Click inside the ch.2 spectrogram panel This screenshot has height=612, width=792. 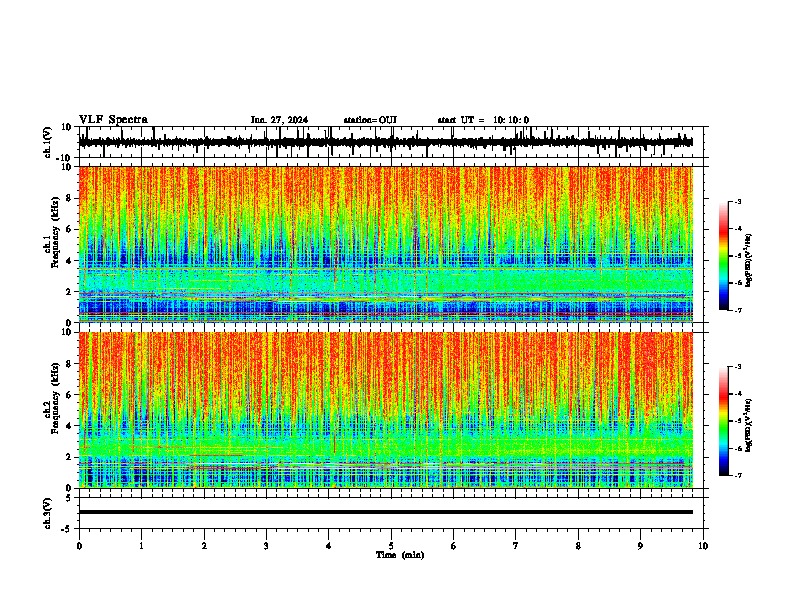point(386,410)
